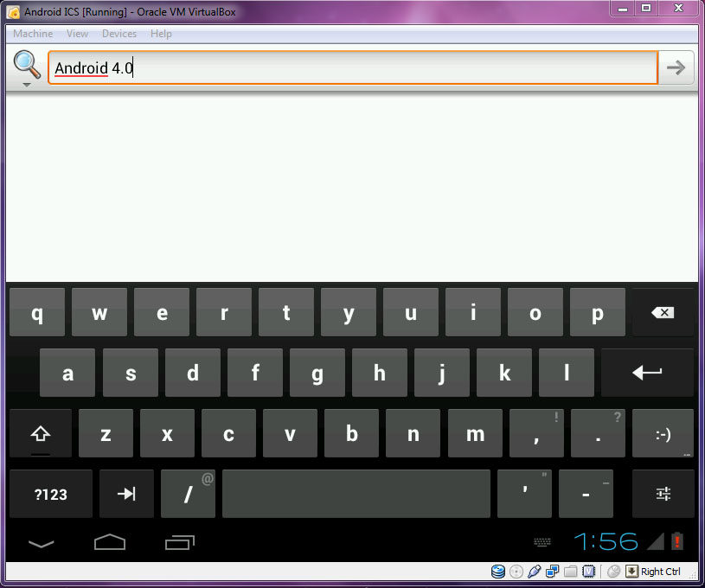Tap the backspace key on the keyboard

tap(663, 312)
